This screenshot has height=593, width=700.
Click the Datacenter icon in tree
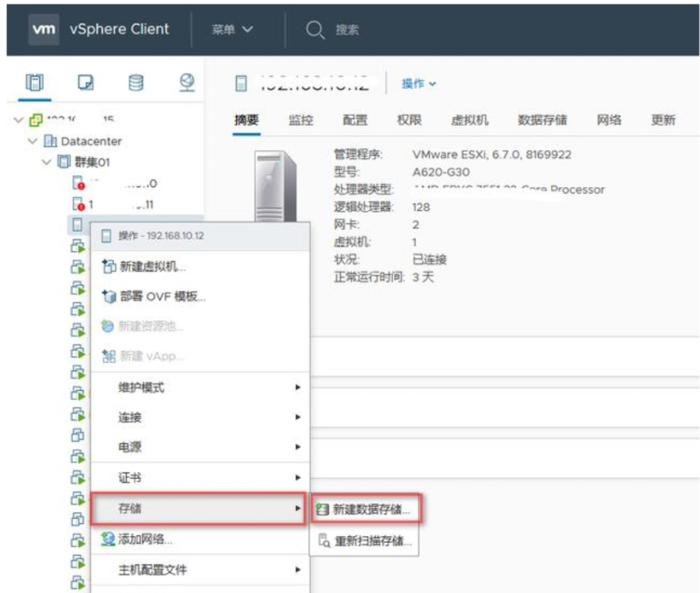tap(50, 141)
